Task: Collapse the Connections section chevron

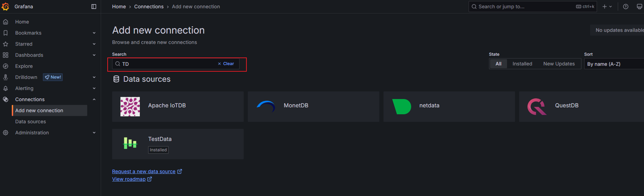Action: tap(94, 99)
